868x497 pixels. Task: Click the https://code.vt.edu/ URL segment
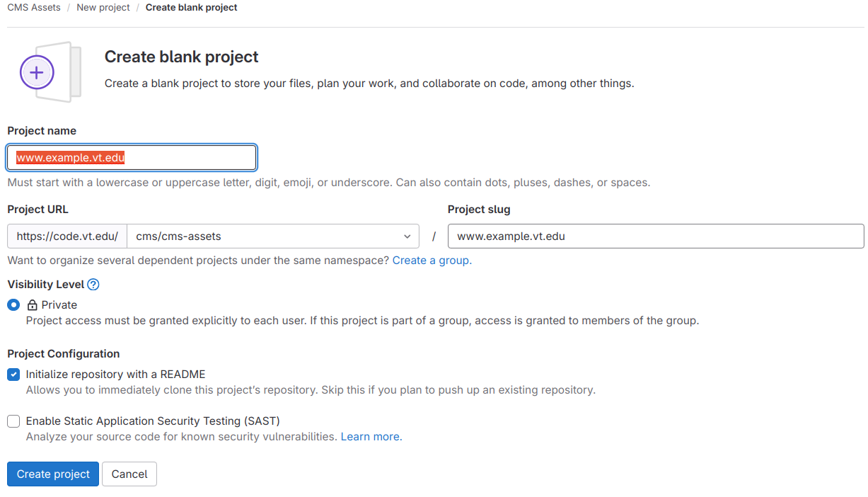point(66,236)
